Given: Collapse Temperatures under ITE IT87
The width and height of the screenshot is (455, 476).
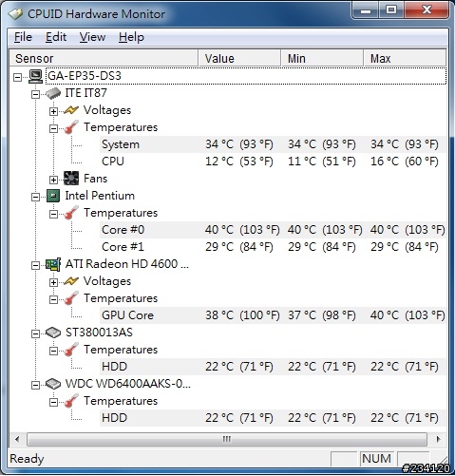Looking at the screenshot, I should (53, 128).
